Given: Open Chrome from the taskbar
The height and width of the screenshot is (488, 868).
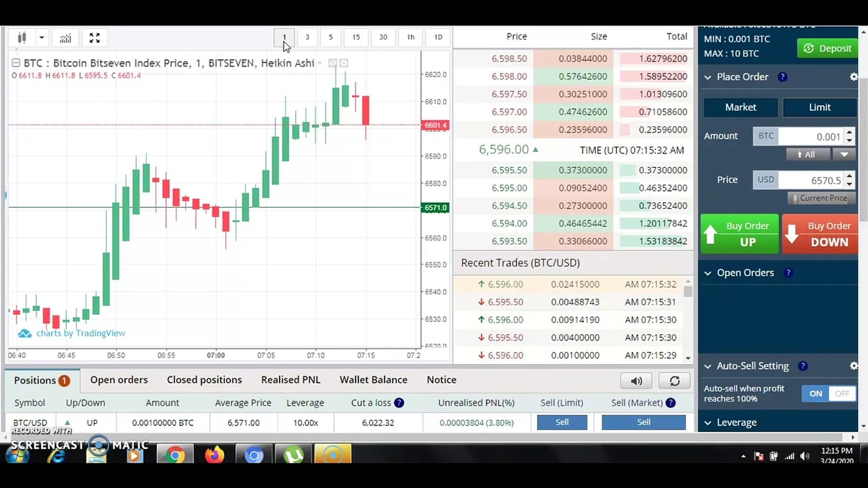Looking at the screenshot, I should [175, 455].
